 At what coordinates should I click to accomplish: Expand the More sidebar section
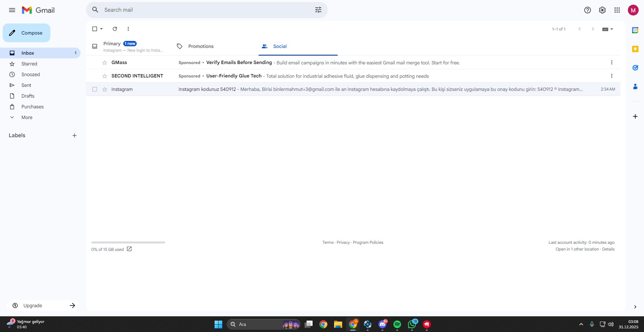27,117
